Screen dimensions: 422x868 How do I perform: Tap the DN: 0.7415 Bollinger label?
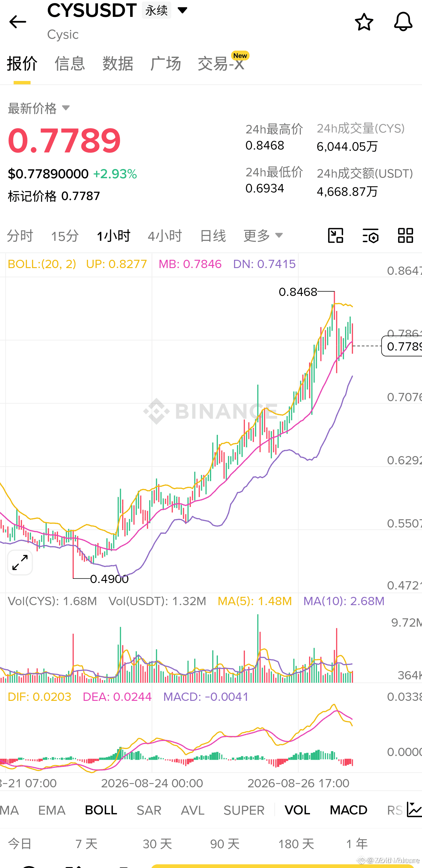point(264,264)
